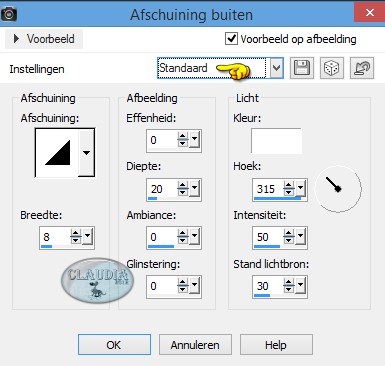Increase Intensiteit with the up arrow

tap(289, 233)
